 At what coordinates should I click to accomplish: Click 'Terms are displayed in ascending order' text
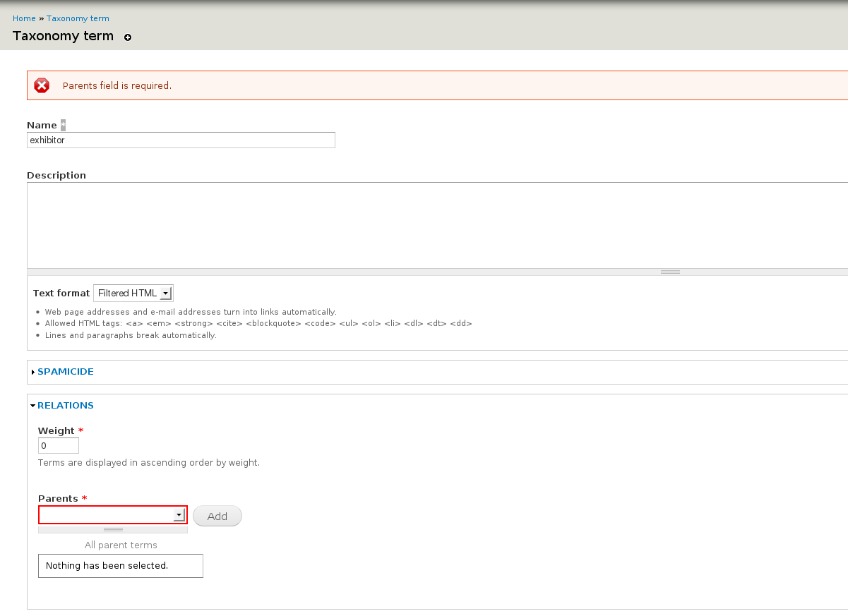click(149, 463)
